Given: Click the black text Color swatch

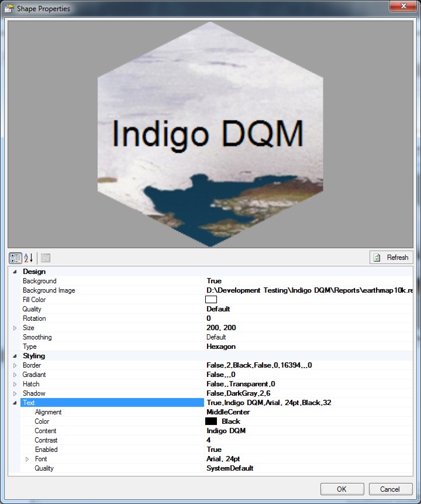Looking at the screenshot, I should (211, 421).
